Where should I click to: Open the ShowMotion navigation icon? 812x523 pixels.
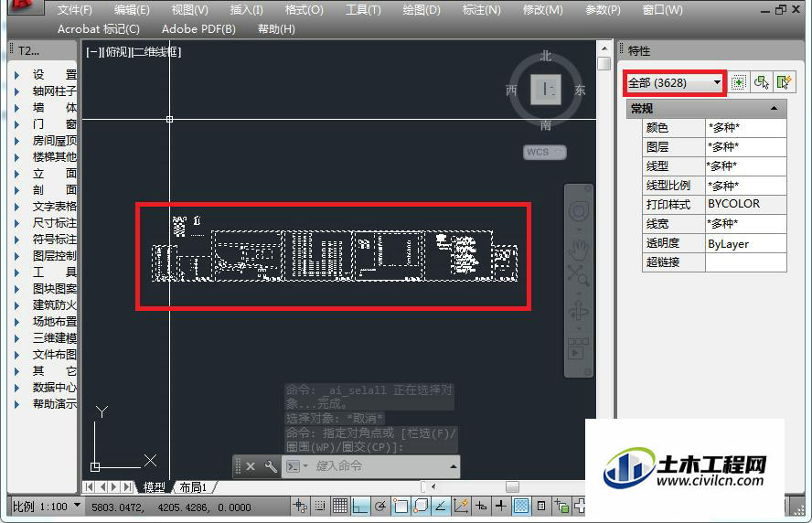(578, 349)
